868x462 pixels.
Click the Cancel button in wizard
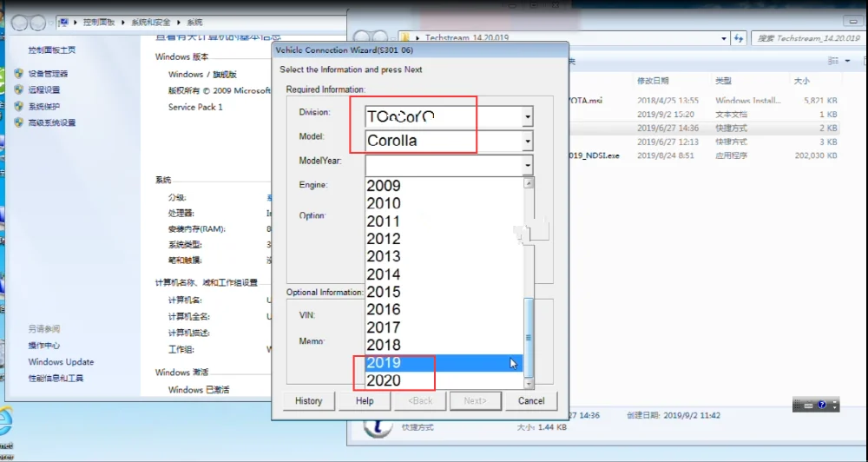[x=531, y=401]
